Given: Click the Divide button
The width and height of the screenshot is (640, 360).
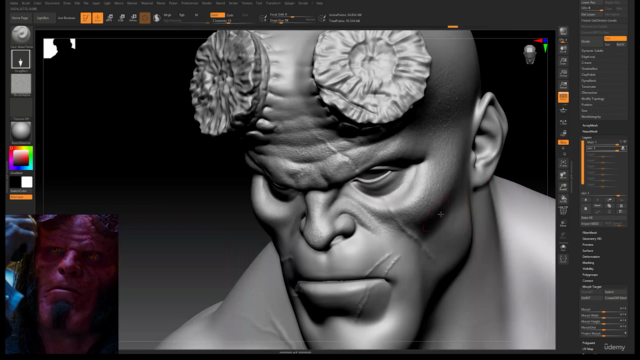Looking at the screenshot, I should coord(591,41).
